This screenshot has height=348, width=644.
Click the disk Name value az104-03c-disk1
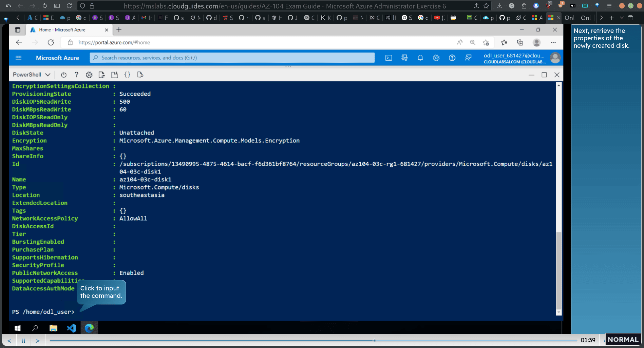click(x=145, y=180)
